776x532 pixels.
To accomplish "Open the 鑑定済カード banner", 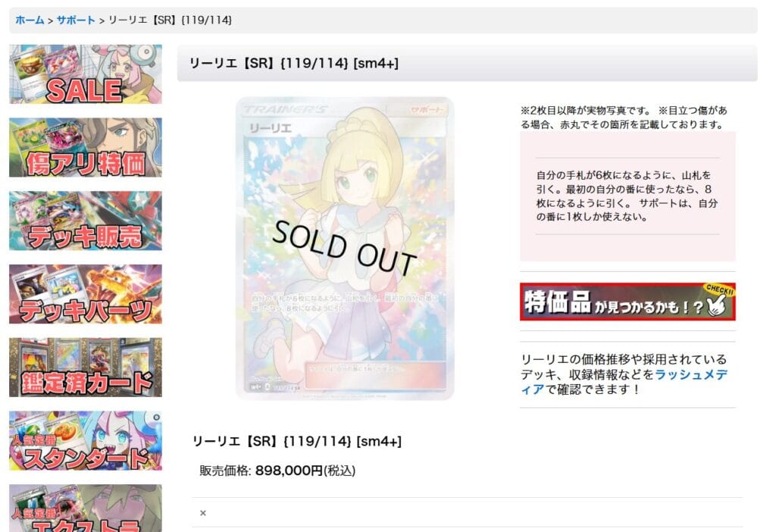I will (85, 368).
